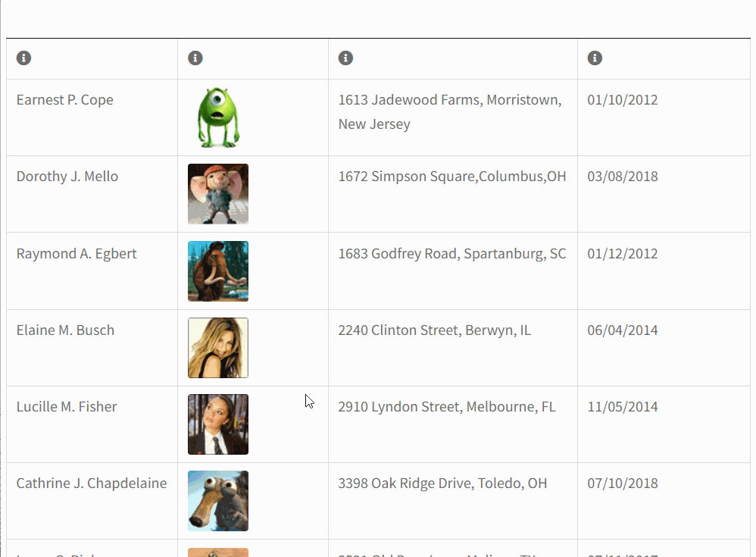This screenshot has height=557, width=756.
Task: Open Lucille M. Fisher's photo thumbnail
Action: coord(218,424)
